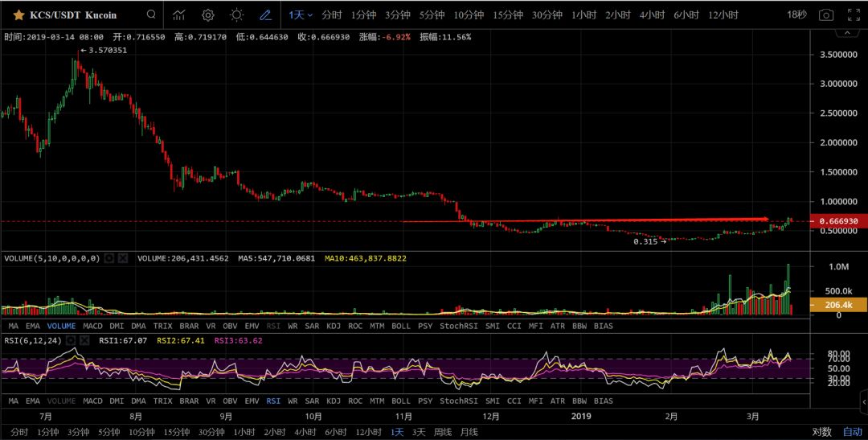Open chart settings gear

coord(208,15)
